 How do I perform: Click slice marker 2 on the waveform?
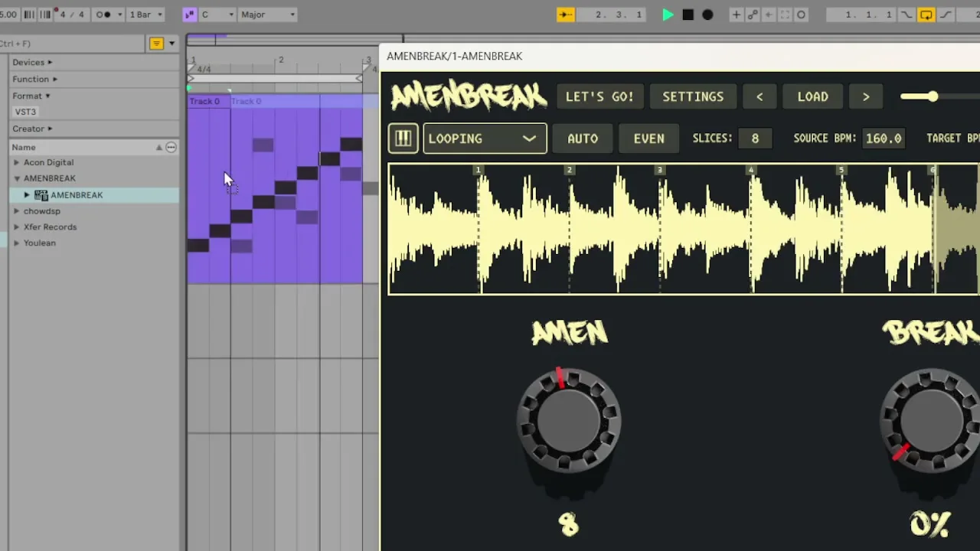coord(569,170)
